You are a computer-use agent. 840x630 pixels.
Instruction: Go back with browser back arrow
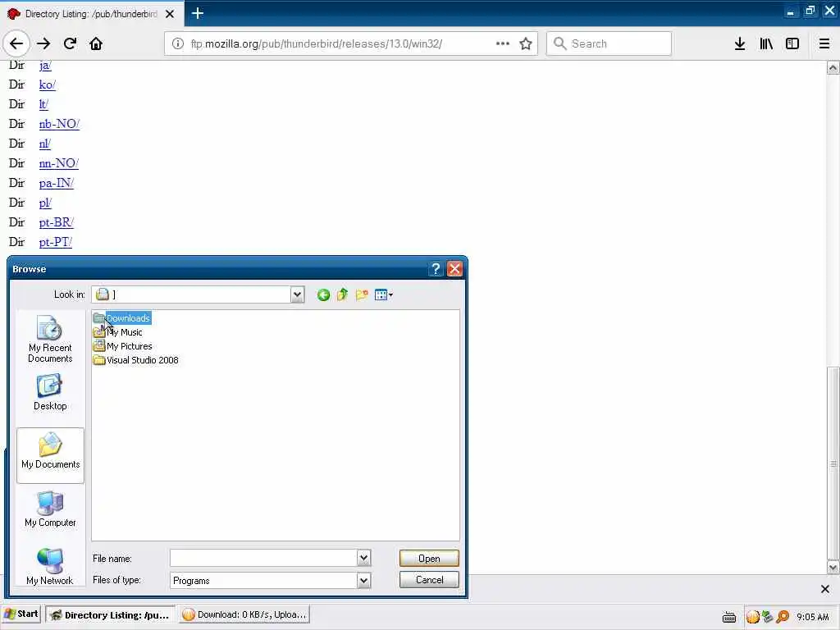pos(16,43)
